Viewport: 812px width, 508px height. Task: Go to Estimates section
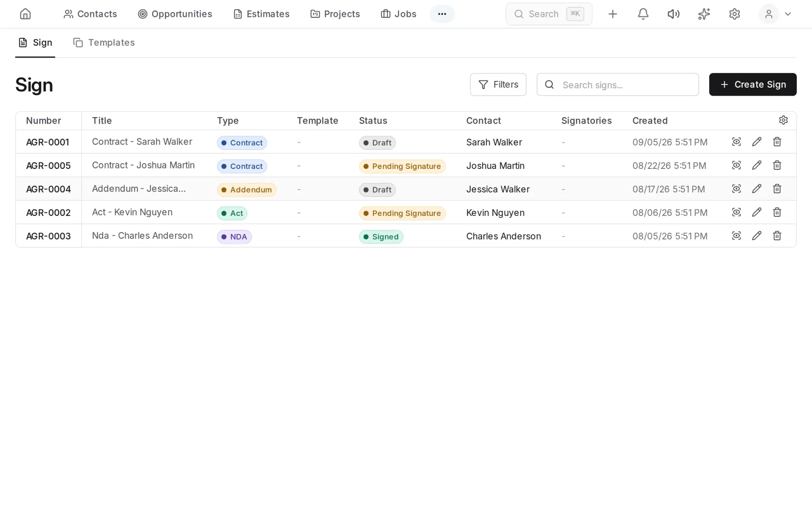(x=261, y=14)
